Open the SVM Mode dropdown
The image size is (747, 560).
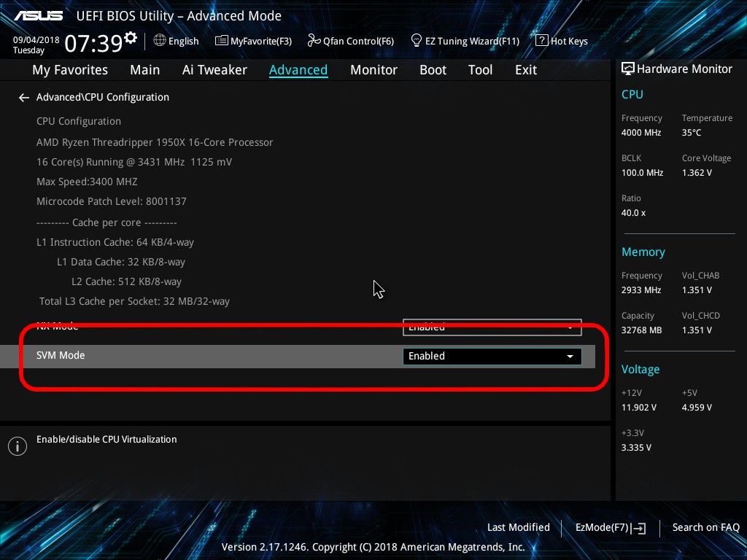[x=492, y=356]
